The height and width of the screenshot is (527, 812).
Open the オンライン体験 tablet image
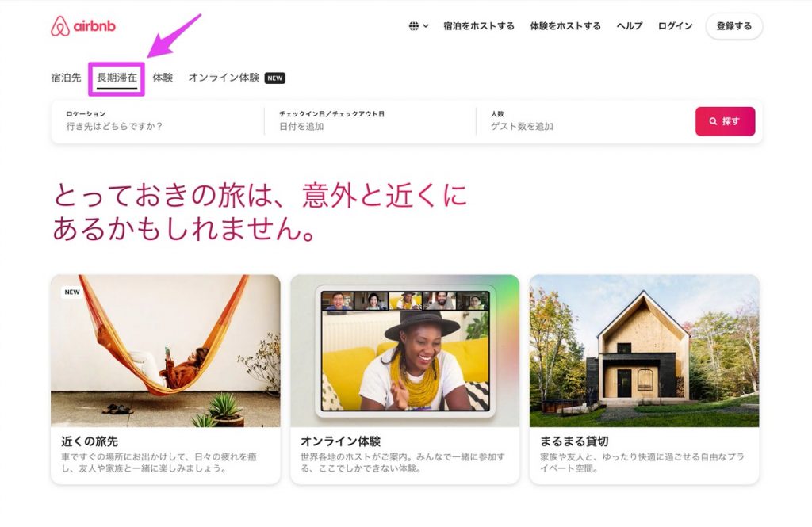coord(405,350)
